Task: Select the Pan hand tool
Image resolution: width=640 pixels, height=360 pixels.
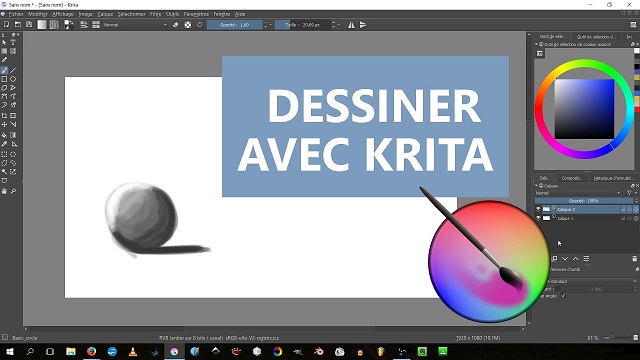Action: (x=4, y=191)
